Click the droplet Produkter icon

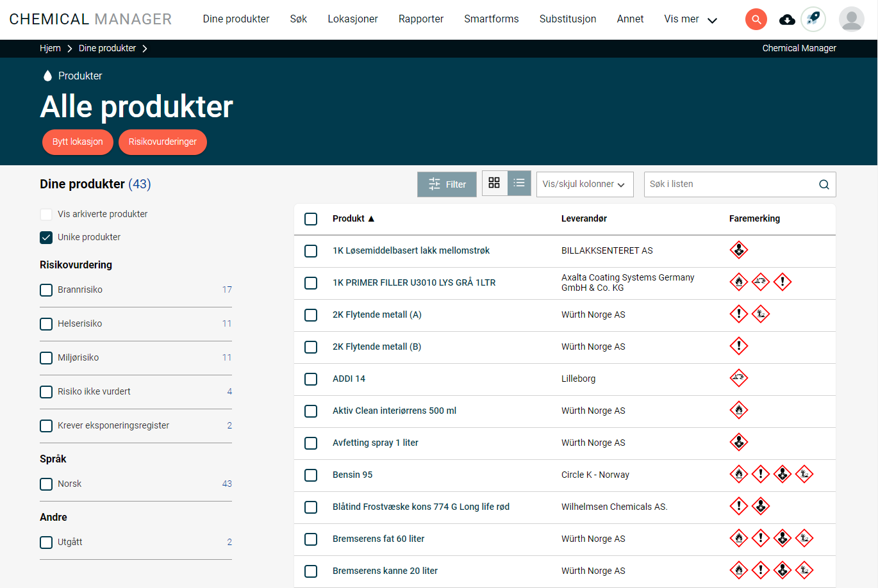pos(47,76)
